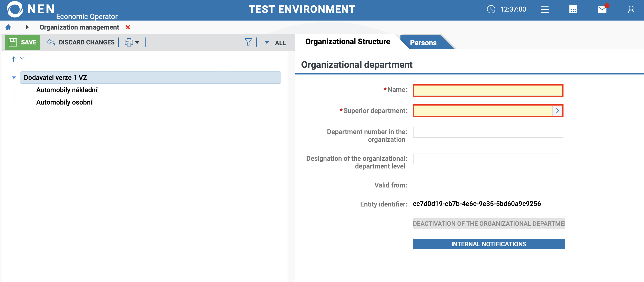Collapse the Dodavatel verze 1 VZ node
Image resolution: width=644 pixels, height=282 pixels.
[x=14, y=78]
